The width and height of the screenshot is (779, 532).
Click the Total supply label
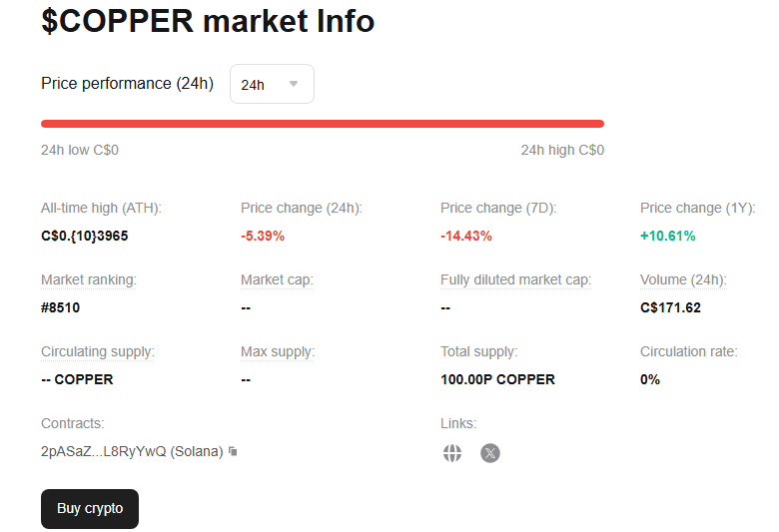pos(479,351)
